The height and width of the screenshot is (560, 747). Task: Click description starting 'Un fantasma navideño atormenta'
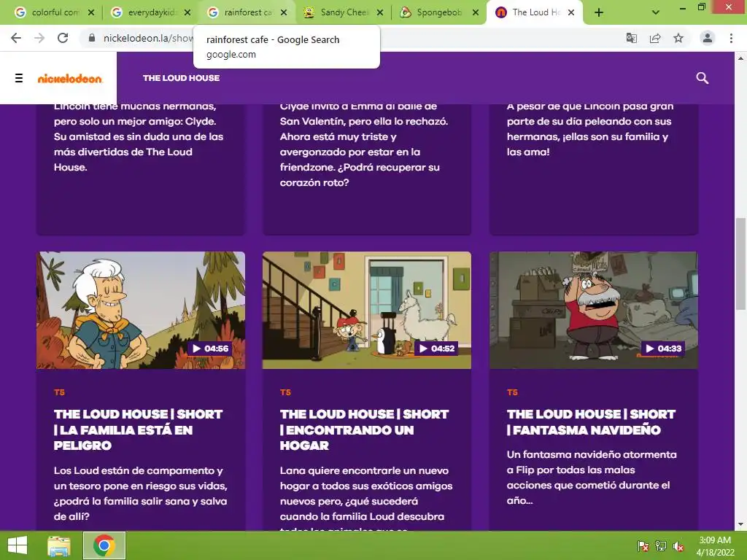point(592,477)
